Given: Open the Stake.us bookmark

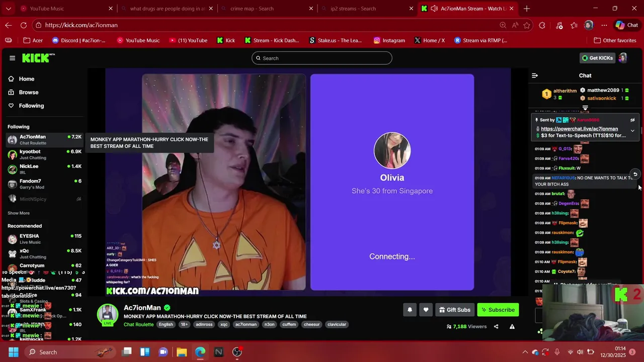Looking at the screenshot, I should (x=336, y=40).
